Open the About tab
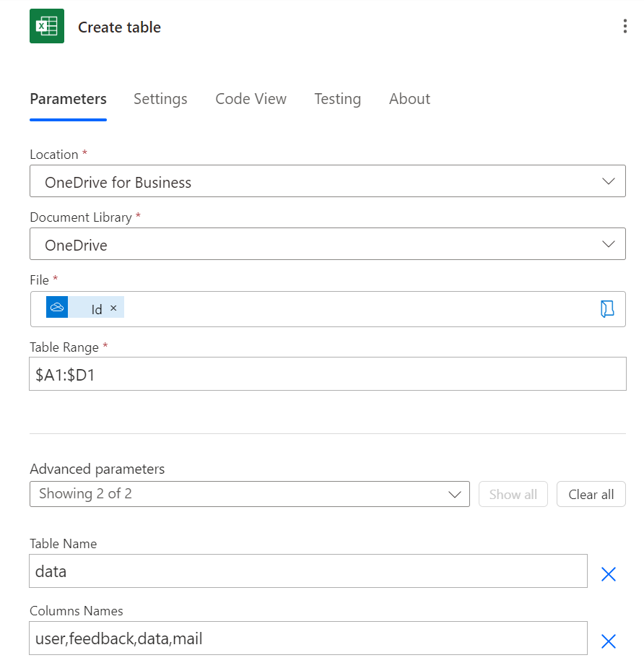The height and width of the screenshot is (663, 644). coord(409,99)
